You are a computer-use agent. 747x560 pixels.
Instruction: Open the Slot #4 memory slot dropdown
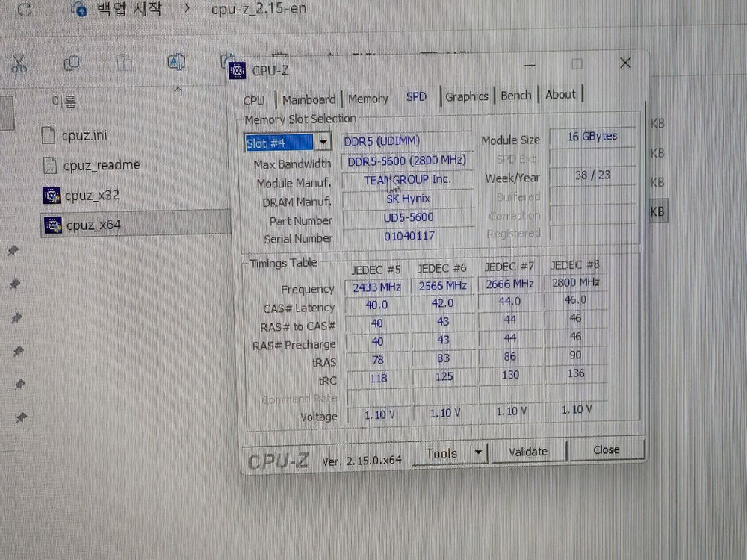[x=323, y=141]
